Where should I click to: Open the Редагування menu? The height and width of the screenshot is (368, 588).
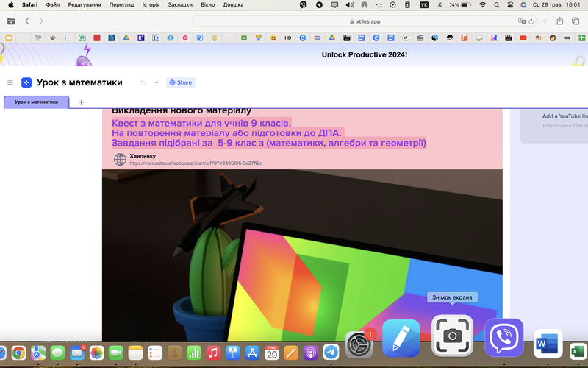[x=85, y=5]
